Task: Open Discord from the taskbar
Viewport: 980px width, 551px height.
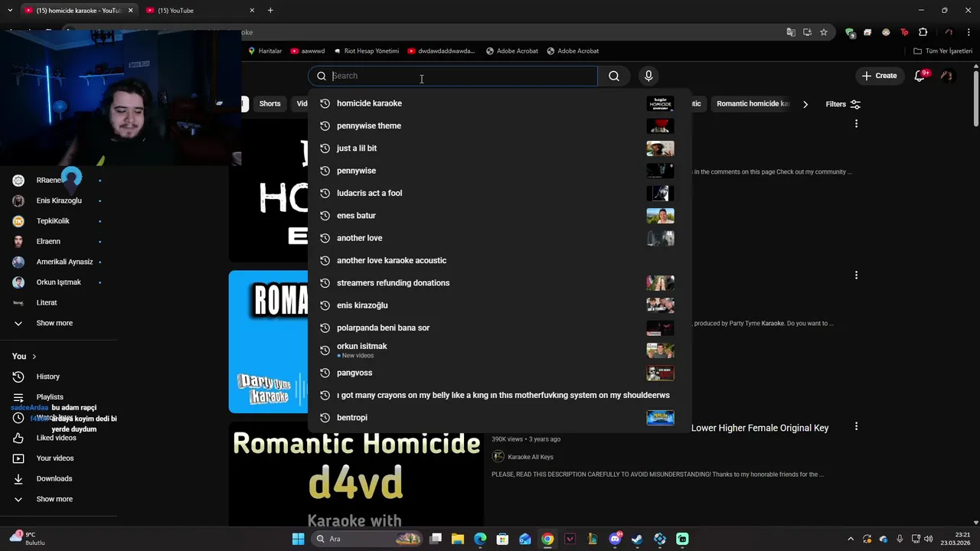Action: tap(615, 539)
